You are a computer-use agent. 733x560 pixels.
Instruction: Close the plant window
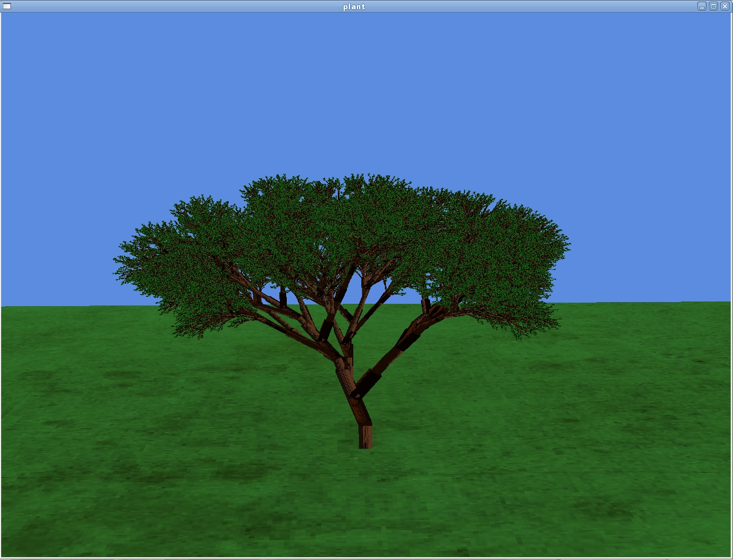pyautogui.click(x=724, y=6)
